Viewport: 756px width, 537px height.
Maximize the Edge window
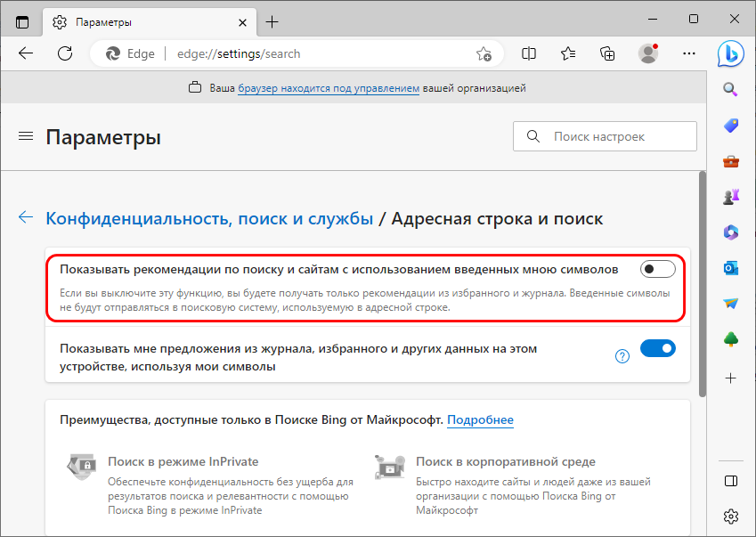click(694, 19)
